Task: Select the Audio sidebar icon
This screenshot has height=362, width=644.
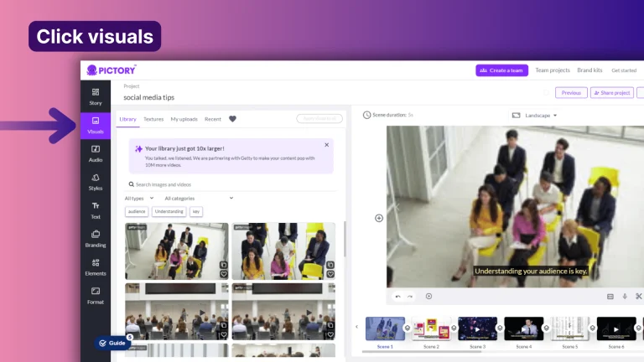Action: pyautogui.click(x=96, y=153)
